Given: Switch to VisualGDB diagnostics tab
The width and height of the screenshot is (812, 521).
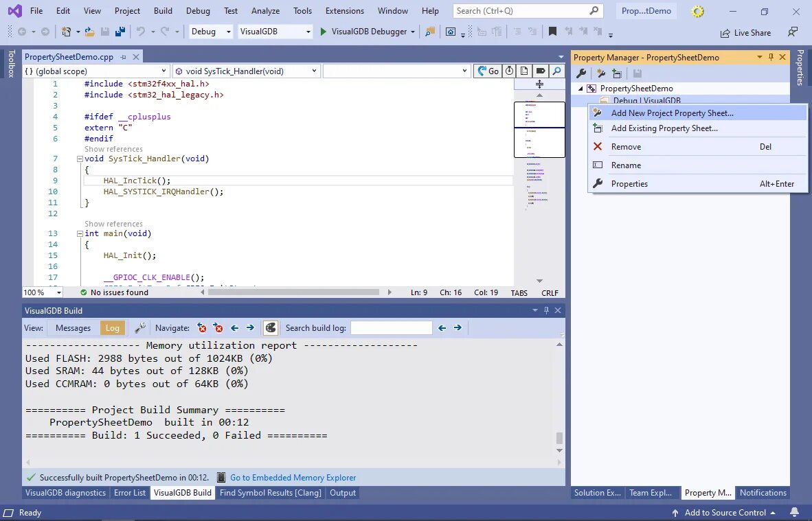Looking at the screenshot, I should [x=65, y=493].
